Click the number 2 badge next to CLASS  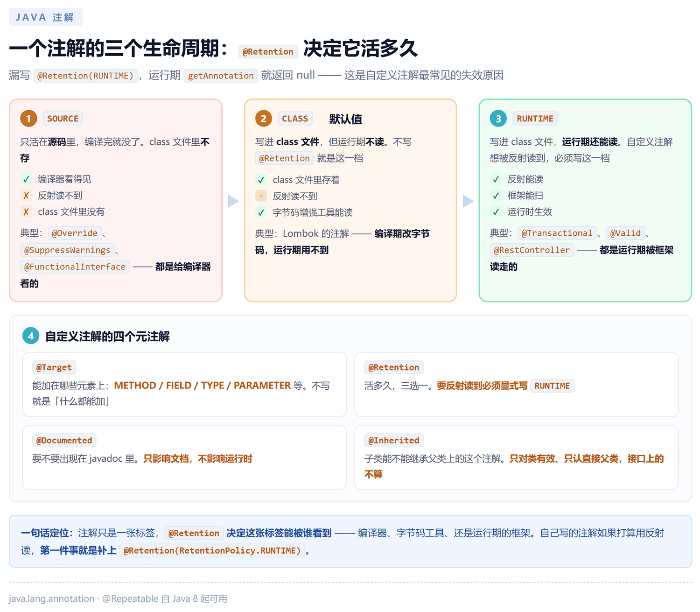coord(263,119)
